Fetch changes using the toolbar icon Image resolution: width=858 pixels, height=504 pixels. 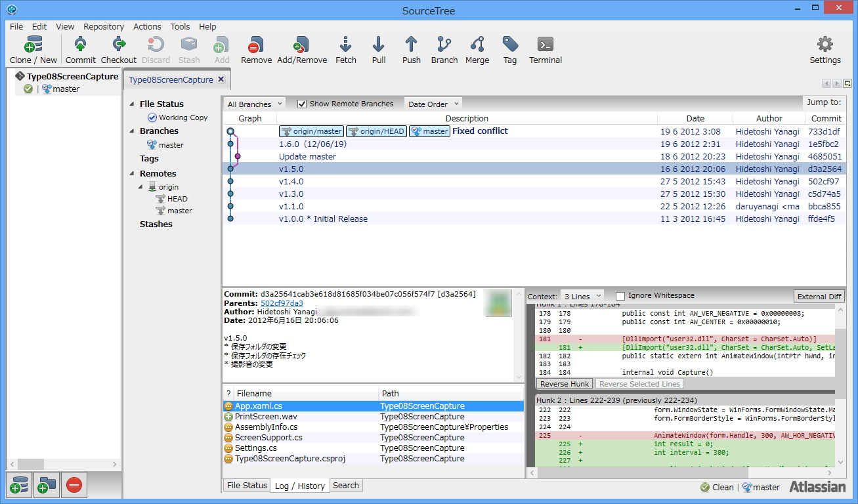[x=346, y=49]
